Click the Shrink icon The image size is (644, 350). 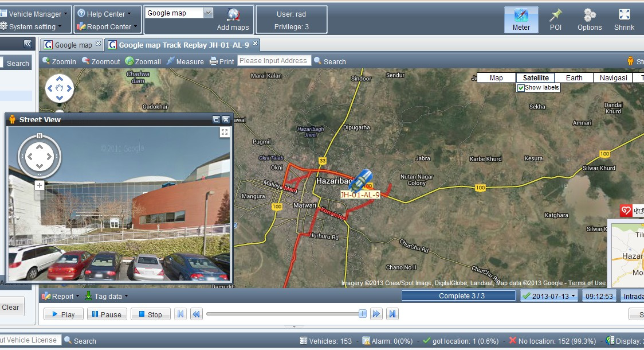(624, 20)
